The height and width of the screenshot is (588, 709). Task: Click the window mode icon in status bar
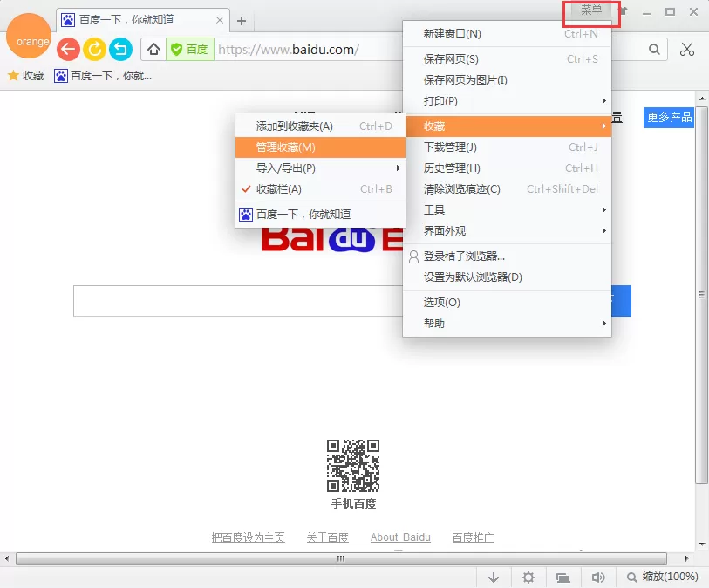(x=563, y=578)
